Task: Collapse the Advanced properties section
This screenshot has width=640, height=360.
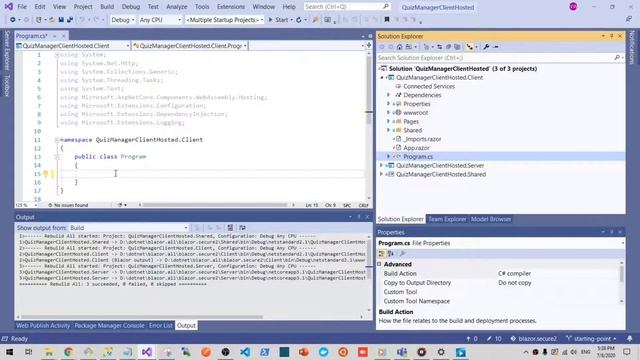Action: 380,264
